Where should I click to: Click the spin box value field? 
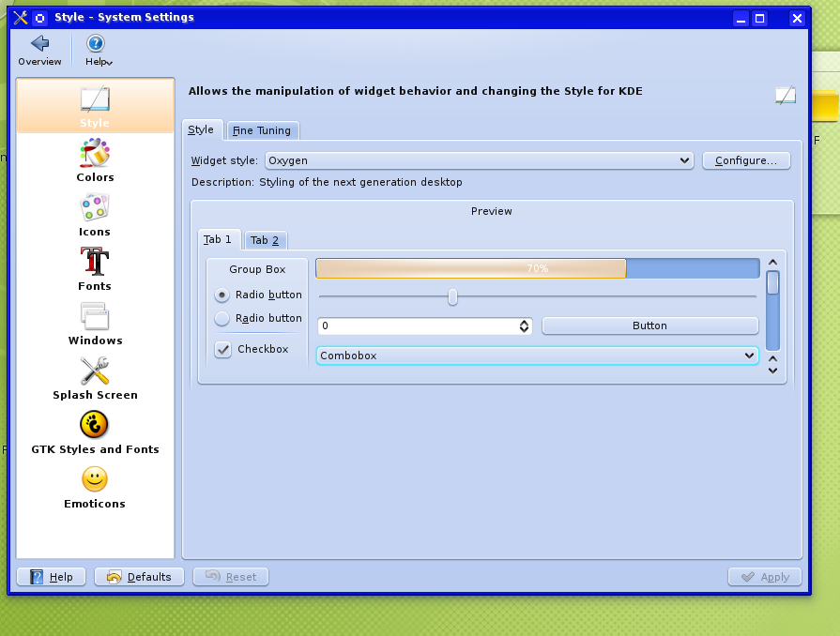coord(418,326)
